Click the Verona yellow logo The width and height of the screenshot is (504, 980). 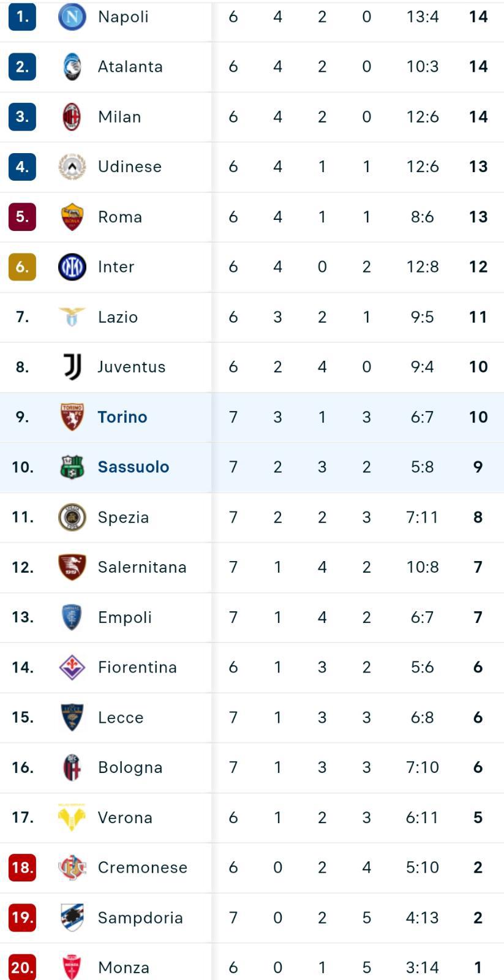pyautogui.click(x=72, y=817)
